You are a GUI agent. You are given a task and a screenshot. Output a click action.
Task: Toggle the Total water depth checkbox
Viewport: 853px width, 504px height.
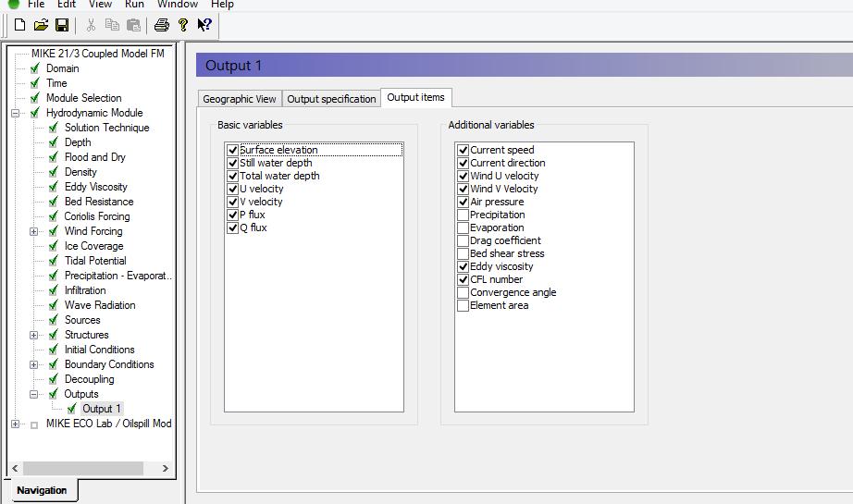232,176
